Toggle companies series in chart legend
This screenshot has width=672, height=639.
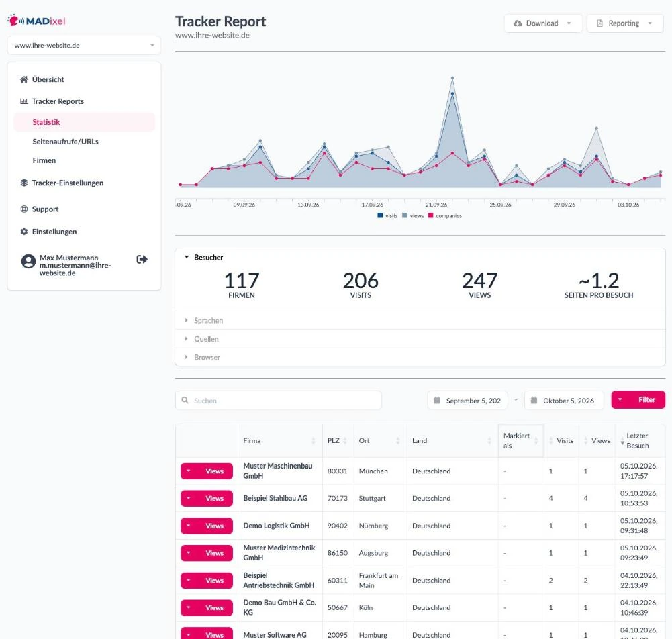coord(445,215)
